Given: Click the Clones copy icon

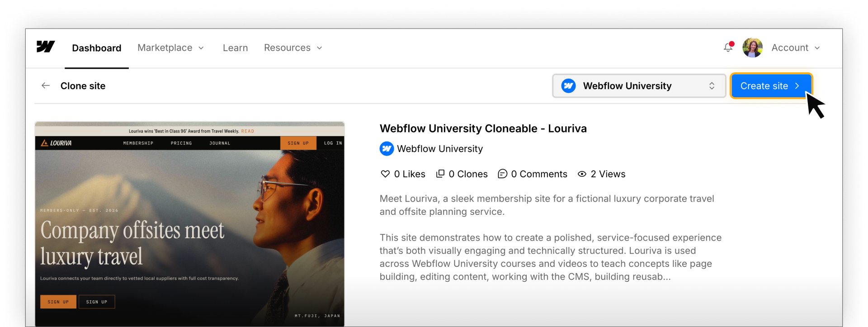Looking at the screenshot, I should [440, 174].
